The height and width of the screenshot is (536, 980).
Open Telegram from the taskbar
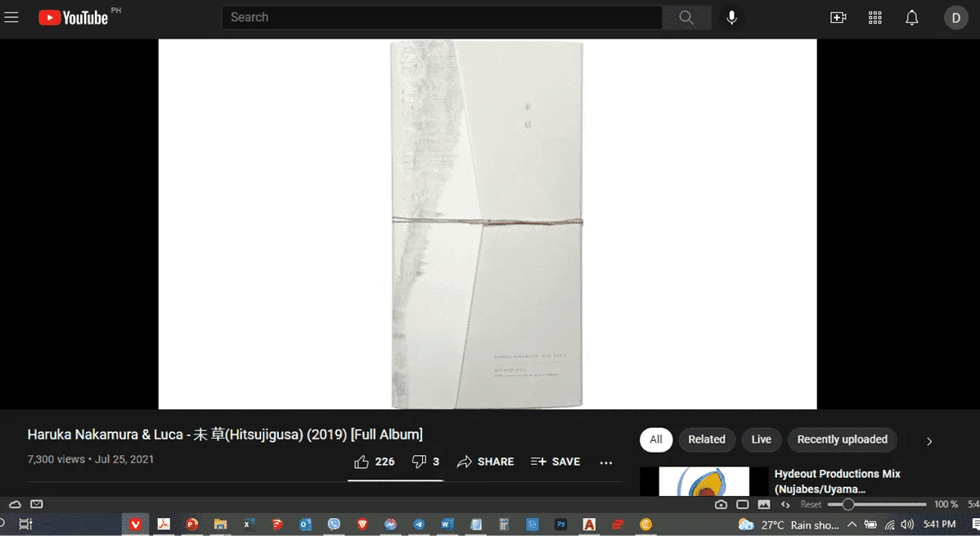[x=419, y=524]
